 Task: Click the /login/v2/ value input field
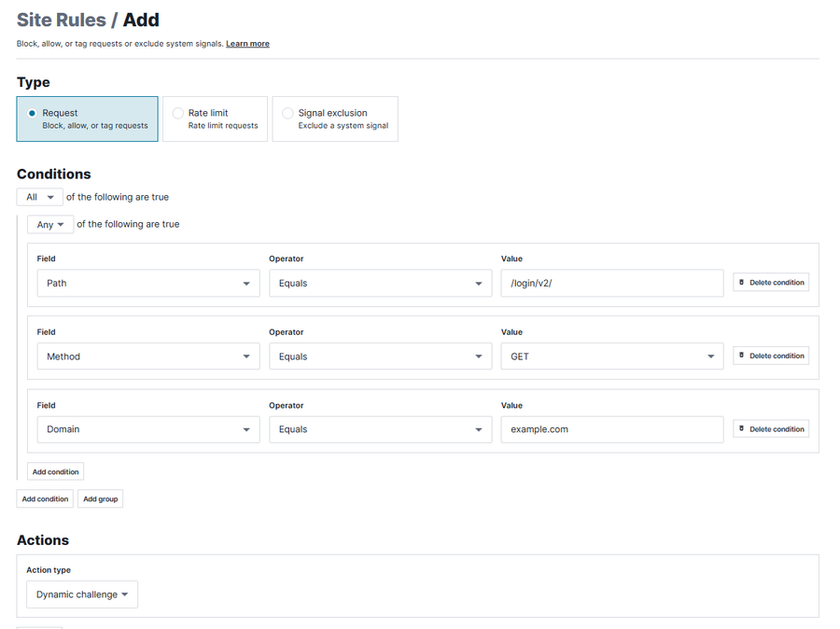[x=612, y=283]
